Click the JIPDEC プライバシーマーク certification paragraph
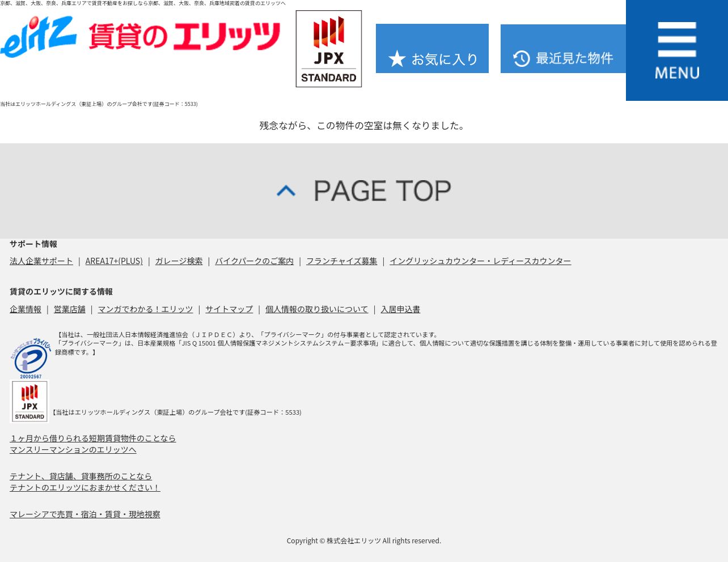Screen dimensions: 728x562 pyautogui.click(x=386, y=343)
